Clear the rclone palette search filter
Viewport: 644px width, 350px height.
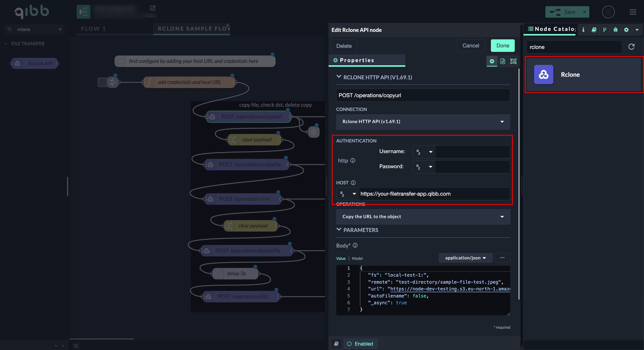point(60,29)
